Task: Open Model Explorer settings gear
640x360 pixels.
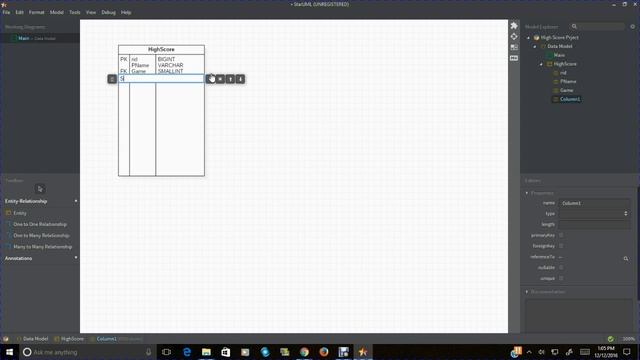Action: [632, 27]
